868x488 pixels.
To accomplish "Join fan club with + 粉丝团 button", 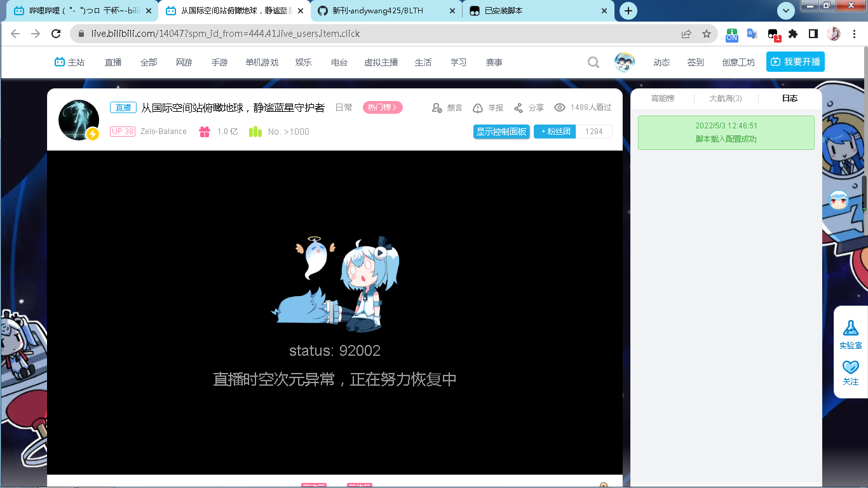I will (555, 132).
